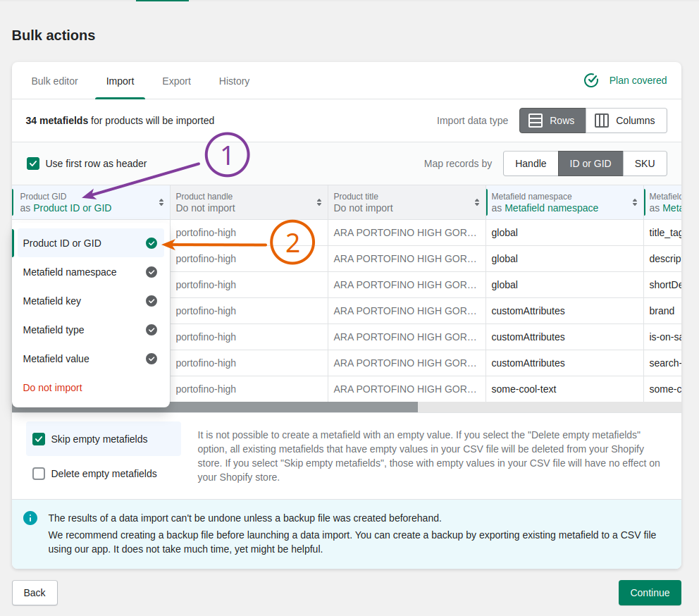Click the blue info icon in the notice
This screenshot has width=699, height=616.
pyautogui.click(x=30, y=517)
